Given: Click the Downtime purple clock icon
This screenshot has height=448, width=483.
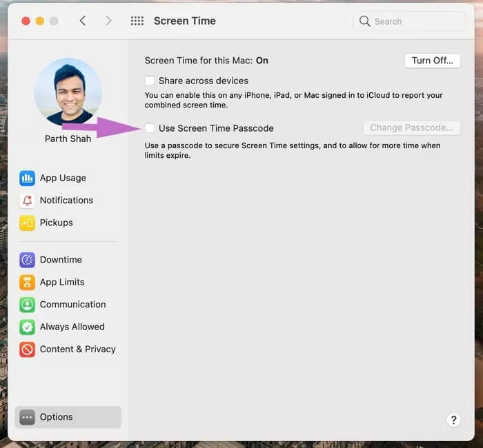Looking at the screenshot, I should (x=28, y=260).
